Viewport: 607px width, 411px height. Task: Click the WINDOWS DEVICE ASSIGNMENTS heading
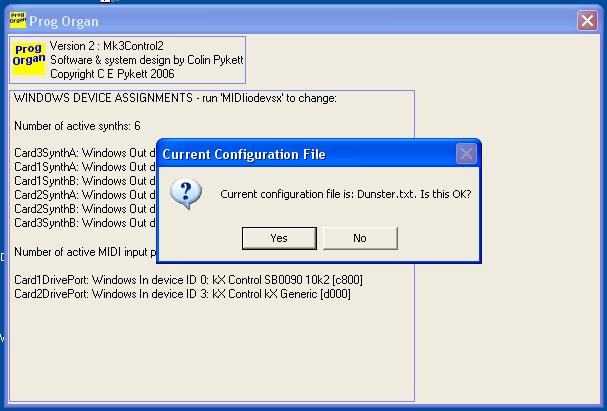(175, 98)
